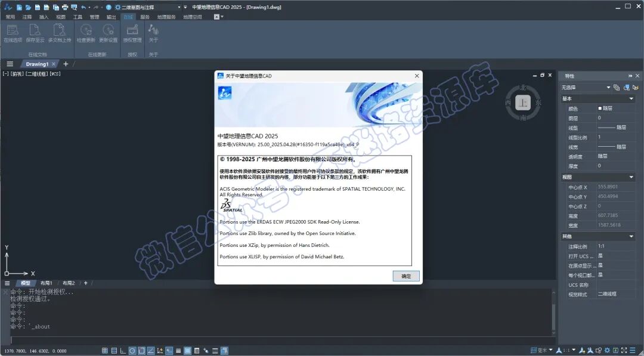This screenshot has width=644, height=356.
Task: Click the fullscreen clean screen icon in status bar
Action: pyautogui.click(x=624, y=350)
